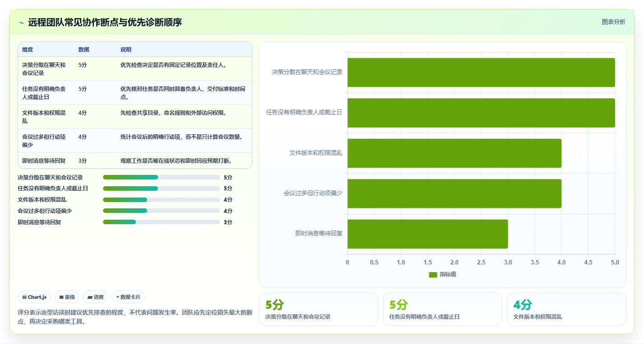
Task: Click the 会议过多但行动项偏少 progress bar
Action: pyautogui.click(x=161, y=211)
